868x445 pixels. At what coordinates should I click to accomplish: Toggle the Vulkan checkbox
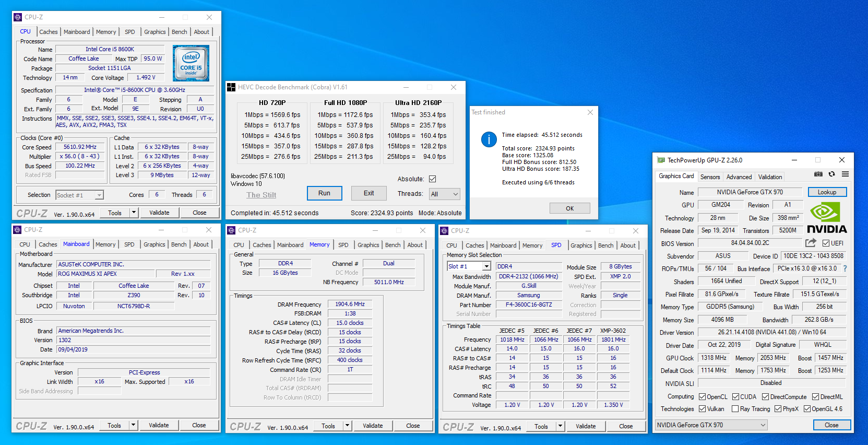[x=702, y=409]
